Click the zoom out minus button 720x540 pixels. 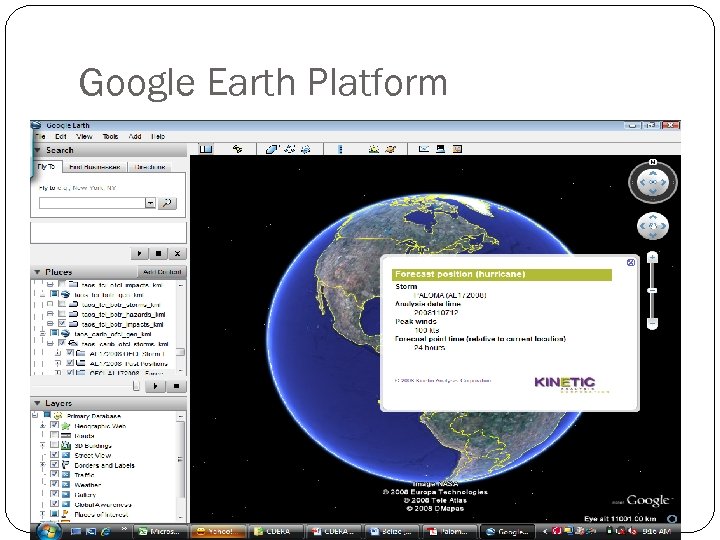coord(652,323)
